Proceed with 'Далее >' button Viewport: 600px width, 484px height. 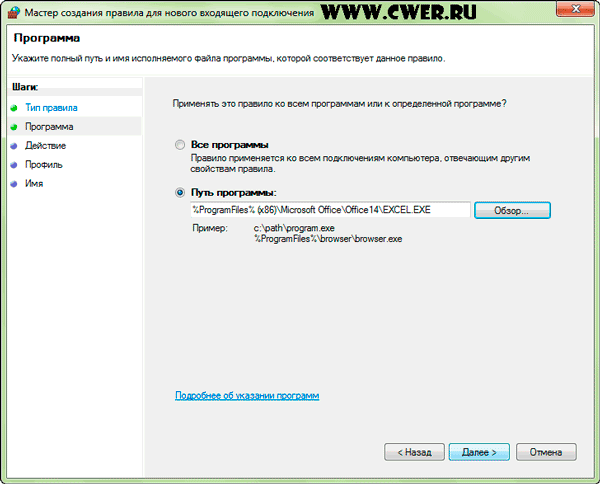pyautogui.click(x=479, y=452)
